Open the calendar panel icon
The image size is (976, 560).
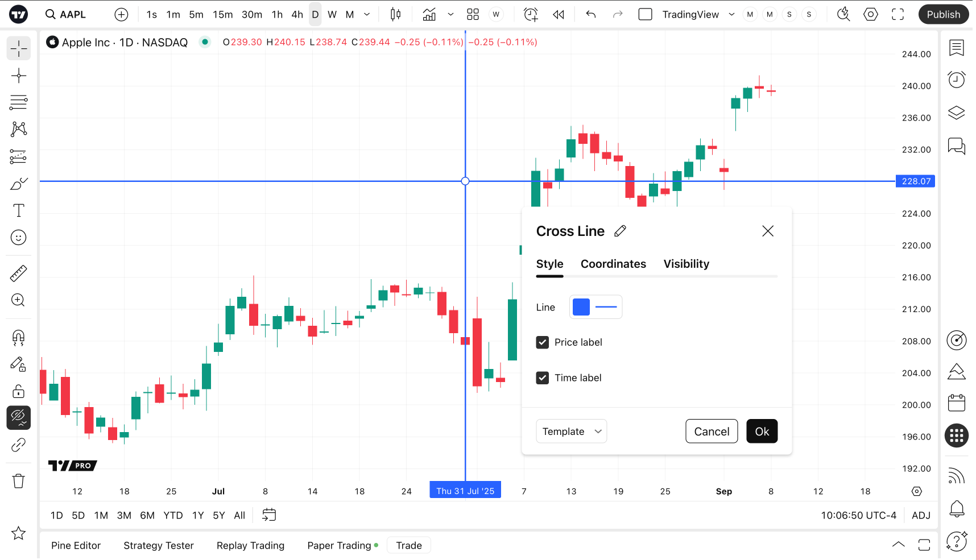(958, 404)
